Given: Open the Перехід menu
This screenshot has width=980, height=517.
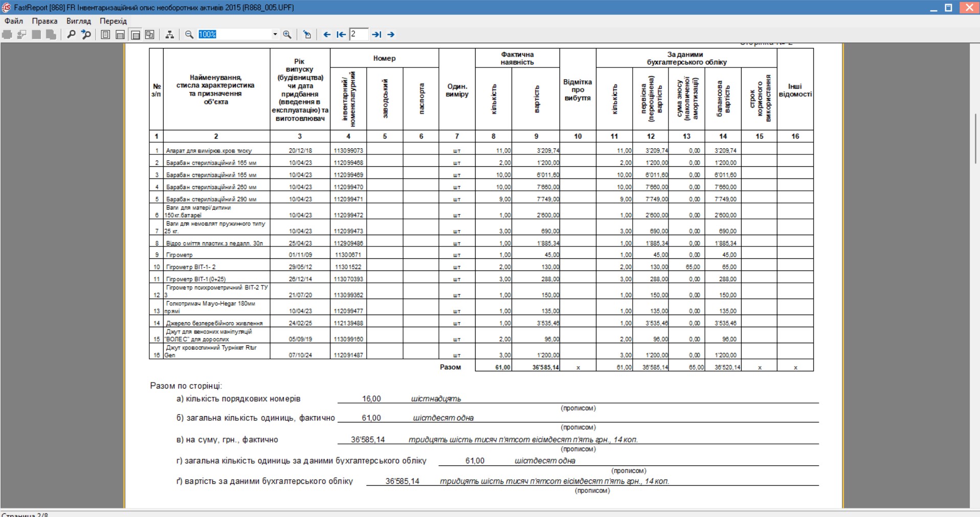Looking at the screenshot, I should click(x=113, y=21).
